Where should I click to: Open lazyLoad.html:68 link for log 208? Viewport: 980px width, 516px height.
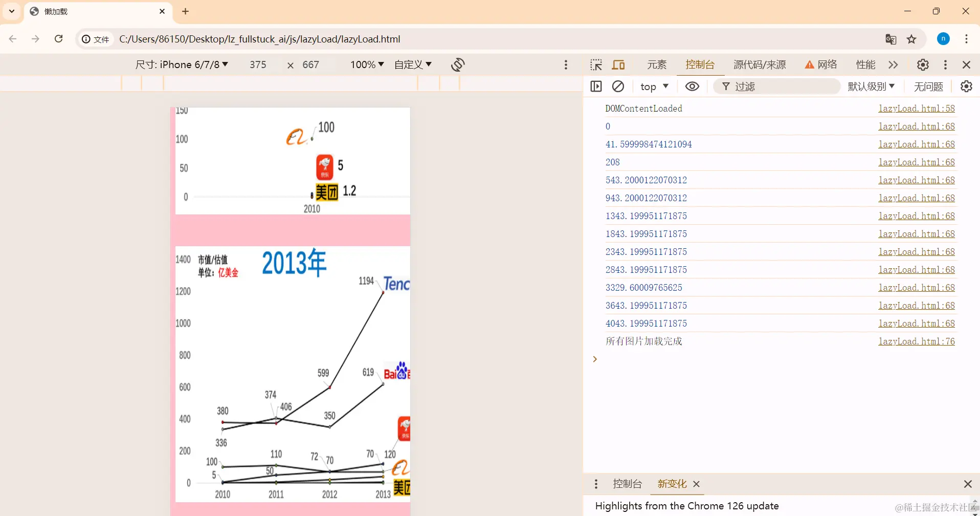tap(917, 162)
